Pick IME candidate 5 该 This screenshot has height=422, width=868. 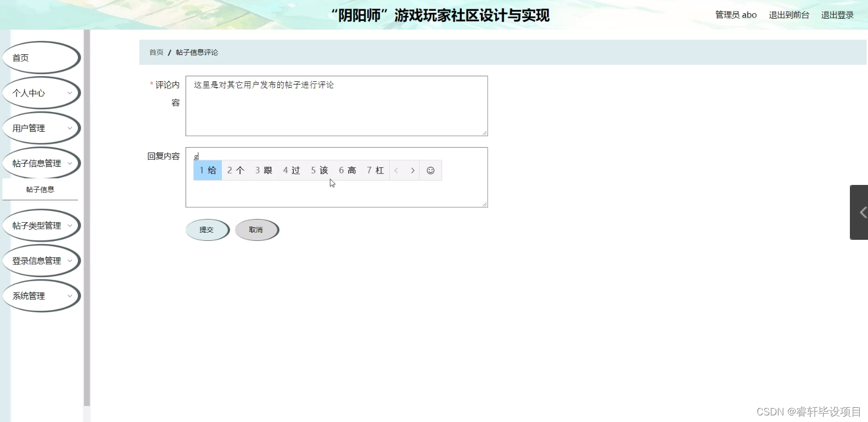point(320,171)
